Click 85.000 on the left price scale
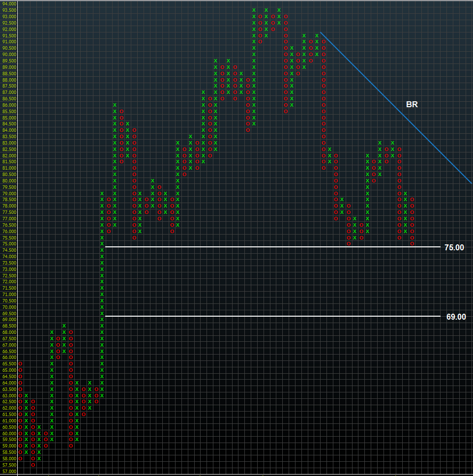 [9, 118]
